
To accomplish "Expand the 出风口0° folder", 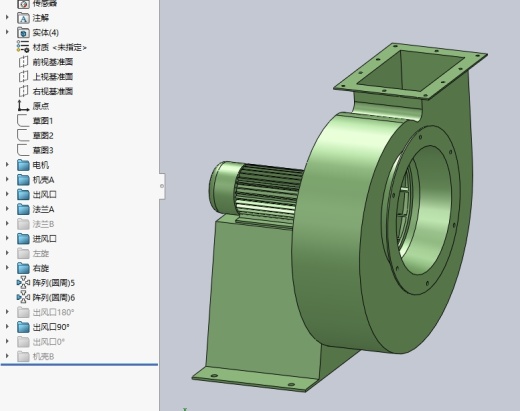I will tap(7, 341).
